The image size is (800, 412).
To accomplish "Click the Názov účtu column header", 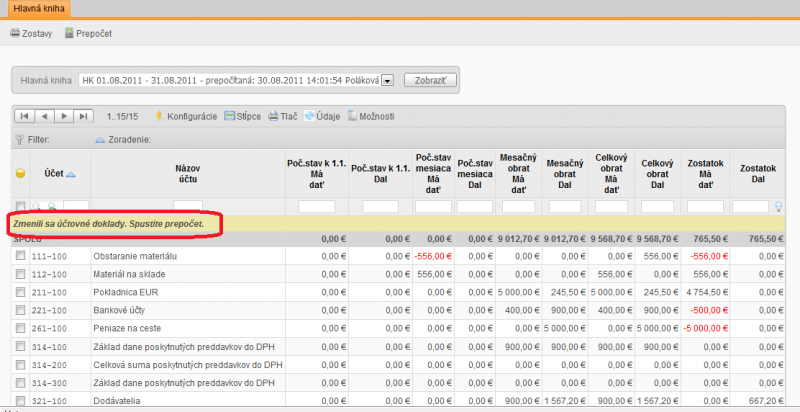I will tap(188, 173).
